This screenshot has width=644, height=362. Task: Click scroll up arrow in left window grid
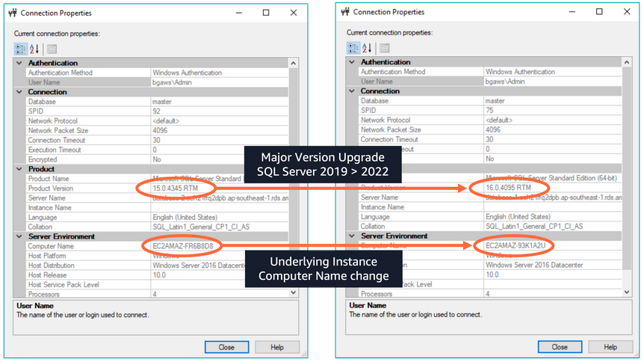point(294,63)
